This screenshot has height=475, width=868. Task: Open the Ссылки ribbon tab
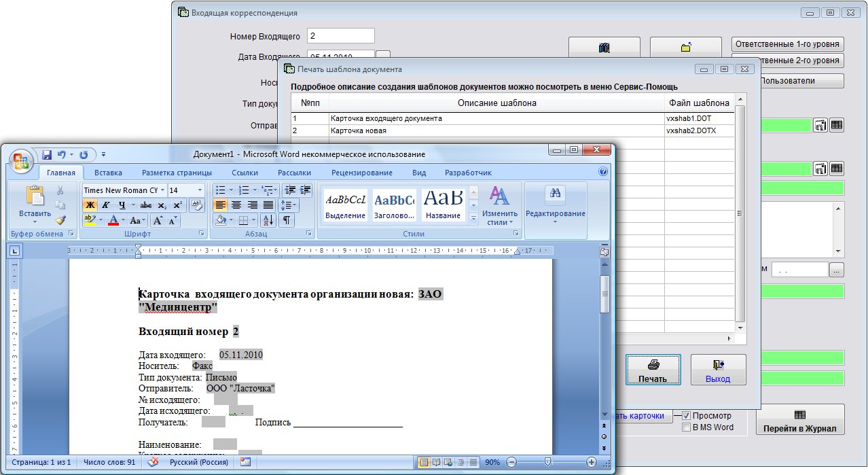click(245, 173)
